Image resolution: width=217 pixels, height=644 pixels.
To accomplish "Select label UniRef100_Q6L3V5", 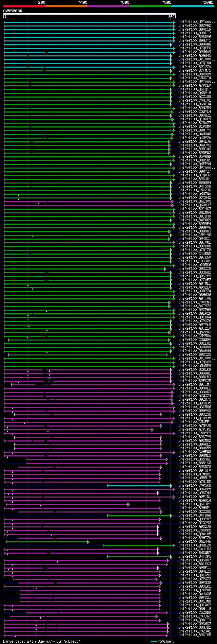I will pos(195,201).
